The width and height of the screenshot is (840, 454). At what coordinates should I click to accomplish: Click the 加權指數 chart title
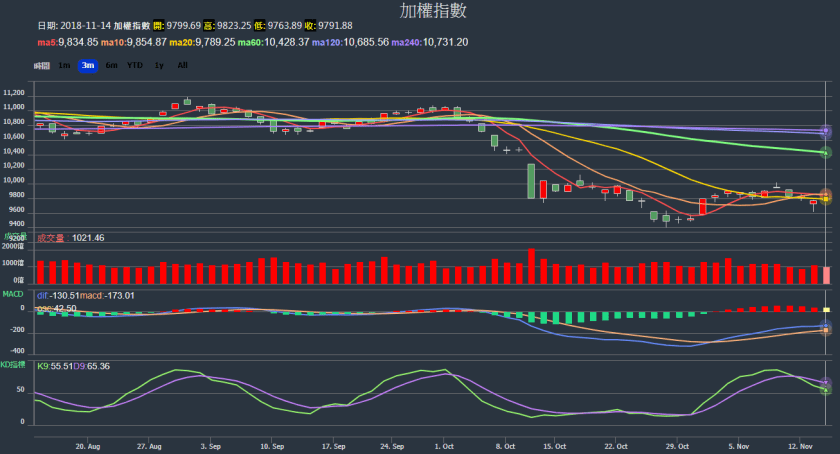433,11
